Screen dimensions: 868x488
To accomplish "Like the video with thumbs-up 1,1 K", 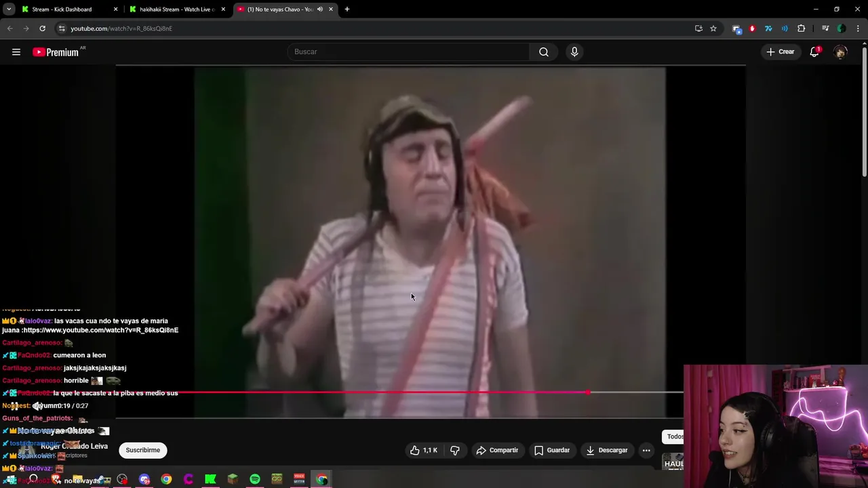I will click(x=424, y=450).
